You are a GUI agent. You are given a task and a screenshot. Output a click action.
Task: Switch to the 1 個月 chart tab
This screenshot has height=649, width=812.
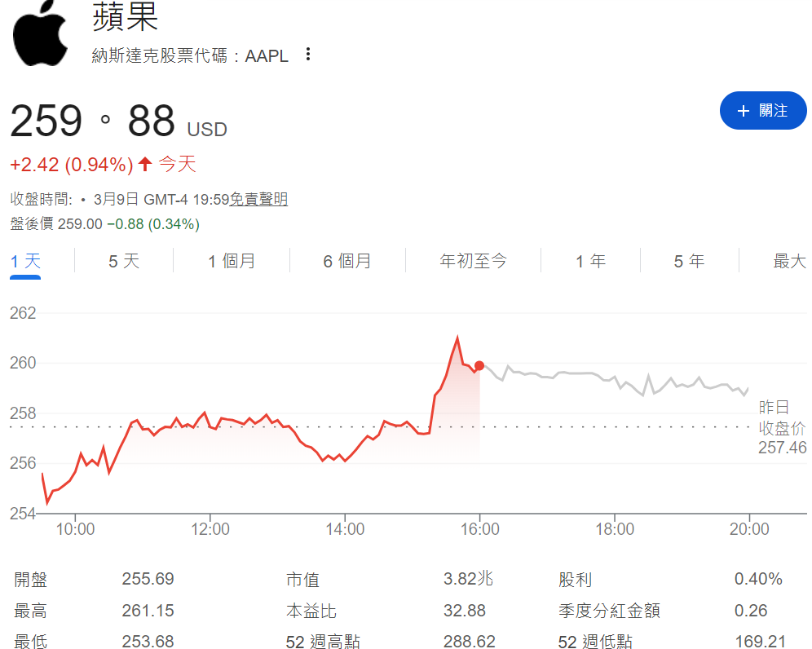pos(232,261)
